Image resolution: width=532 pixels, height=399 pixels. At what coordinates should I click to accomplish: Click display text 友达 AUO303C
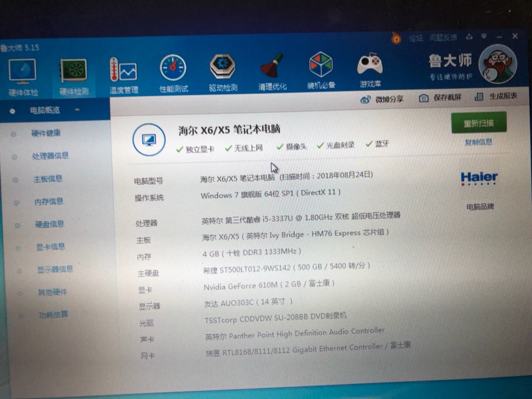[248, 302]
